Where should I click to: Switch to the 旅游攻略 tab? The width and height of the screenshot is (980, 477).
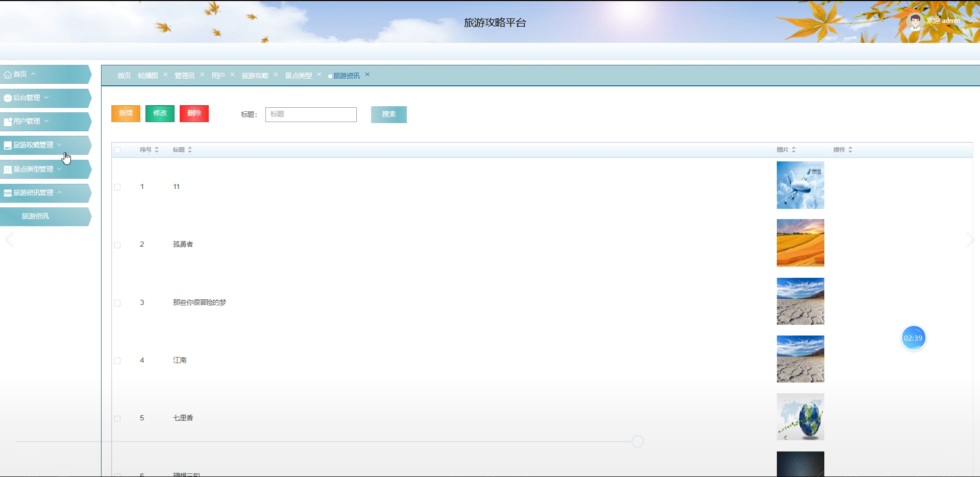tap(255, 76)
